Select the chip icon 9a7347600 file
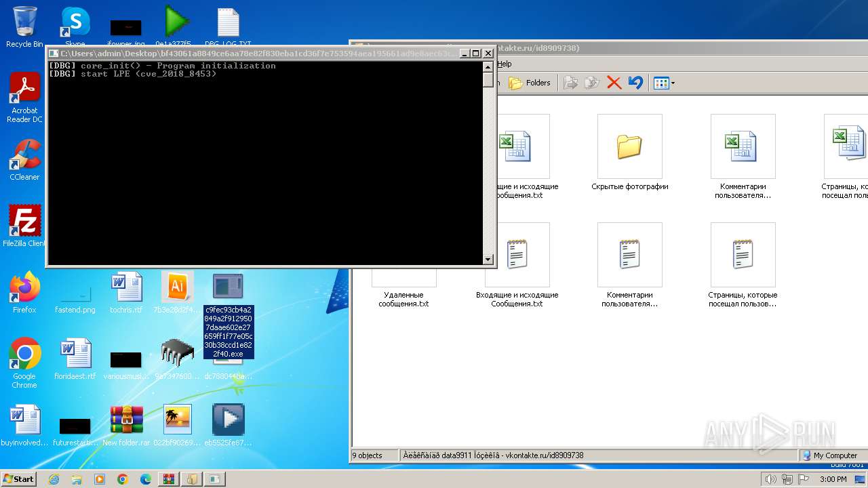Image resolution: width=868 pixels, height=488 pixels. (x=177, y=359)
